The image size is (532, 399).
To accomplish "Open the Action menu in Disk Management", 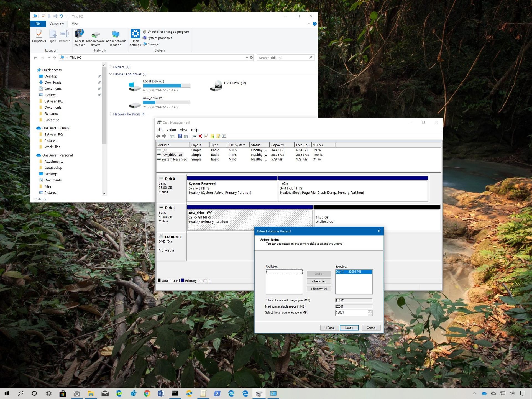I will tap(171, 130).
